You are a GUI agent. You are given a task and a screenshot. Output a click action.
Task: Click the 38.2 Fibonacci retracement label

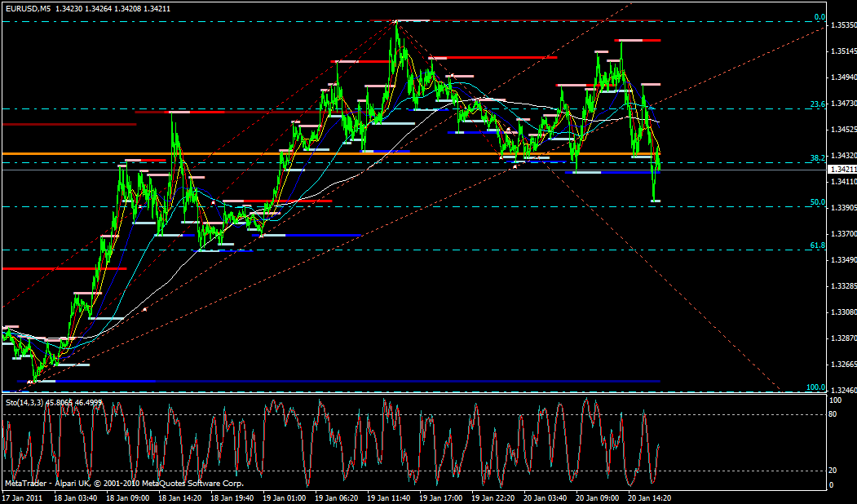(818, 157)
